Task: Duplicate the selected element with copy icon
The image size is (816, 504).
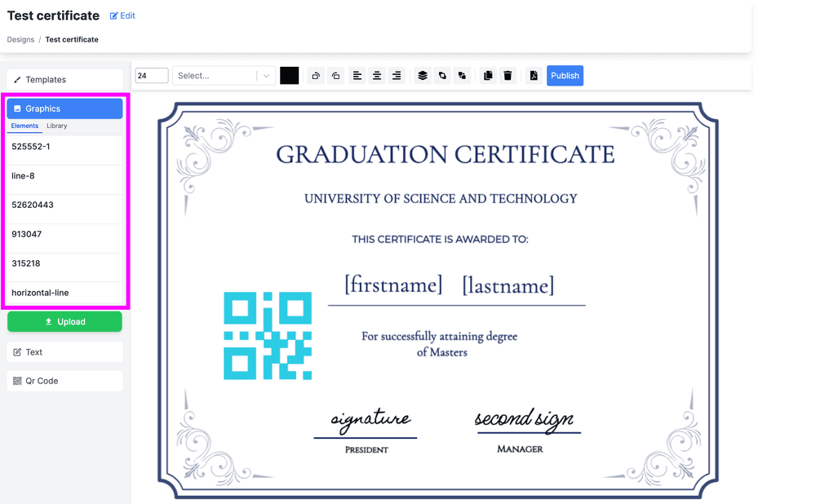Action: pyautogui.click(x=488, y=76)
